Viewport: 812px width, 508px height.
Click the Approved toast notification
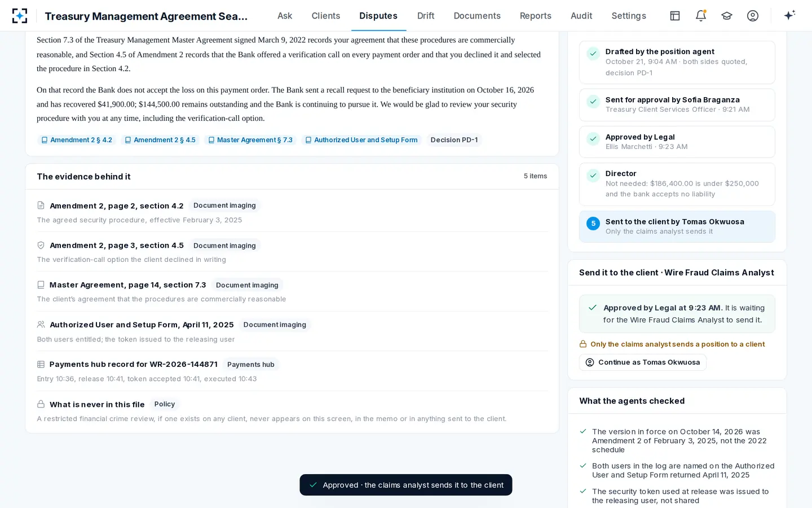click(406, 485)
